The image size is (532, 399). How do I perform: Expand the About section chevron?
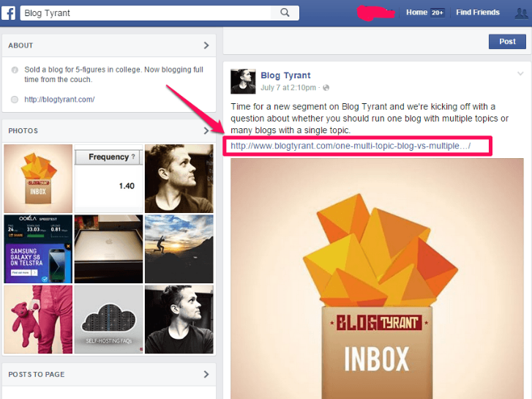(x=206, y=45)
